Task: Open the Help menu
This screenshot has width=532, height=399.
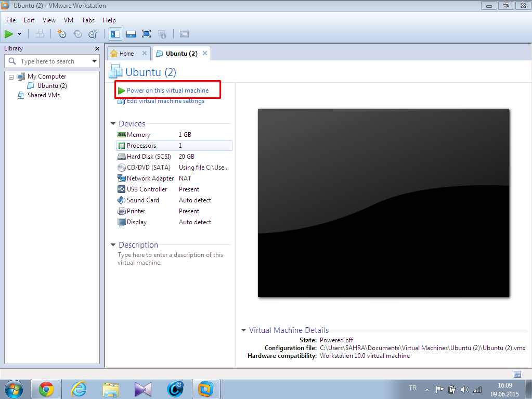Action: coord(109,20)
